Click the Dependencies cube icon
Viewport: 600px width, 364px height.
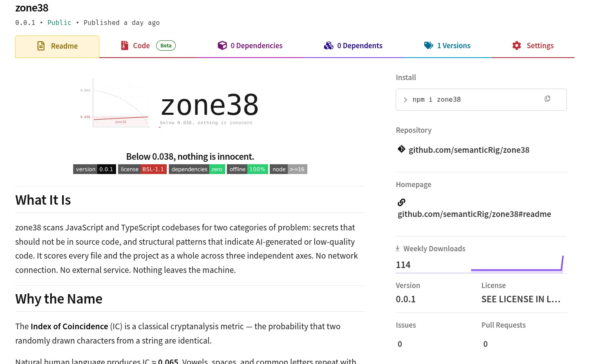pos(222,45)
